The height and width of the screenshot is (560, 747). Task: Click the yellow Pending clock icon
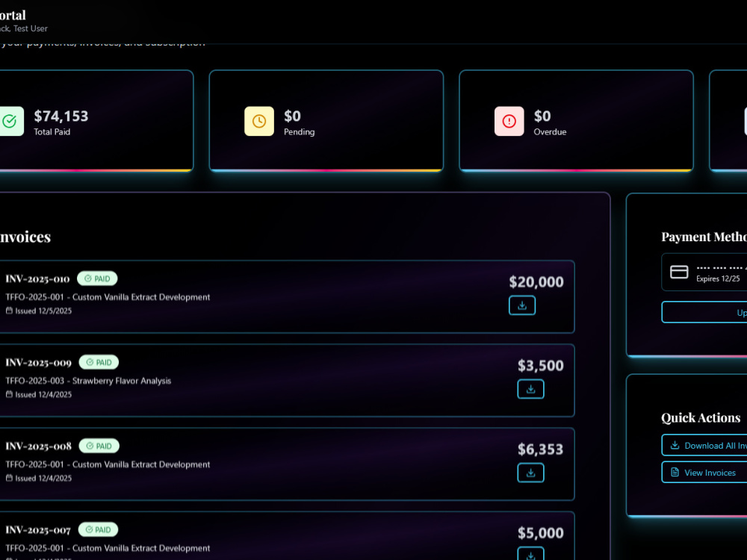tap(259, 121)
